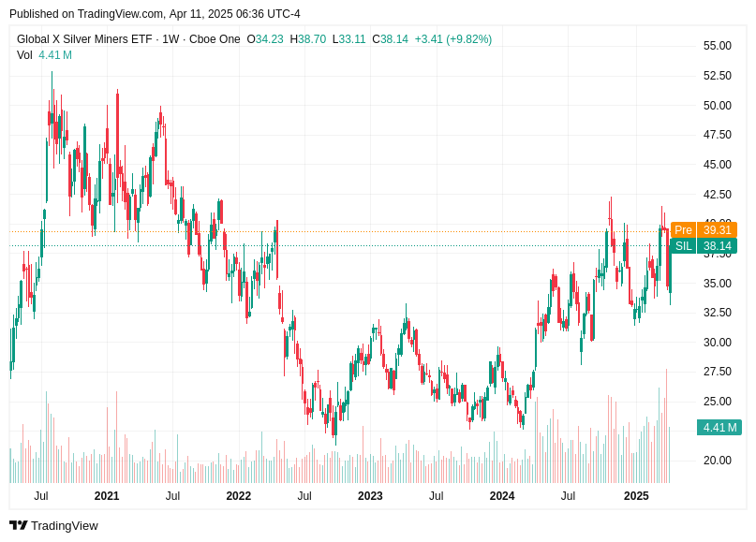Click the 55.00 price axis label
The image size is (756, 542).
coord(718,46)
